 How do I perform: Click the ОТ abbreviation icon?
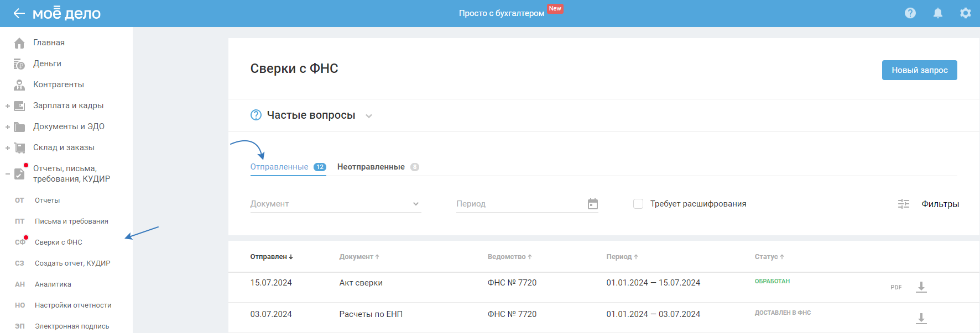tap(19, 200)
